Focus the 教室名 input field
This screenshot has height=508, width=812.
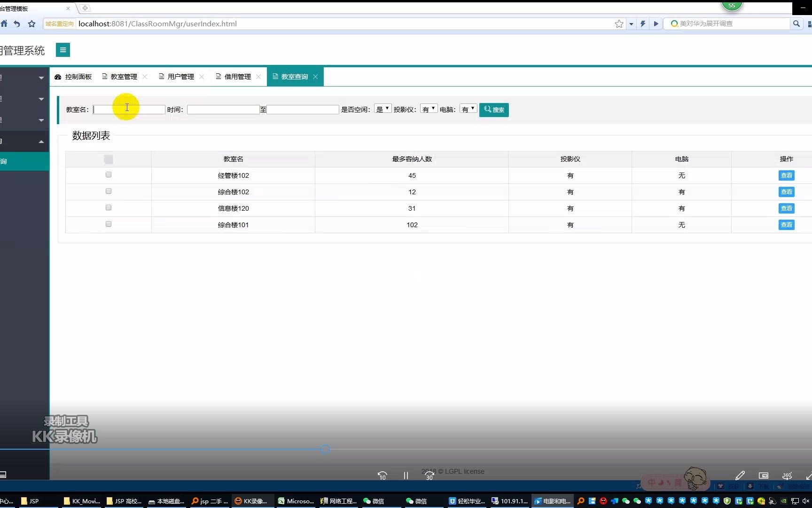coord(129,110)
